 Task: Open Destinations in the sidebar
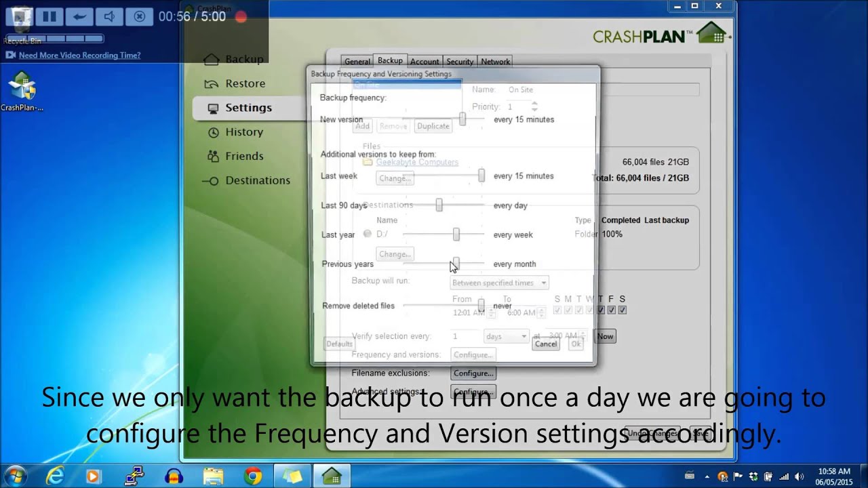248,180
